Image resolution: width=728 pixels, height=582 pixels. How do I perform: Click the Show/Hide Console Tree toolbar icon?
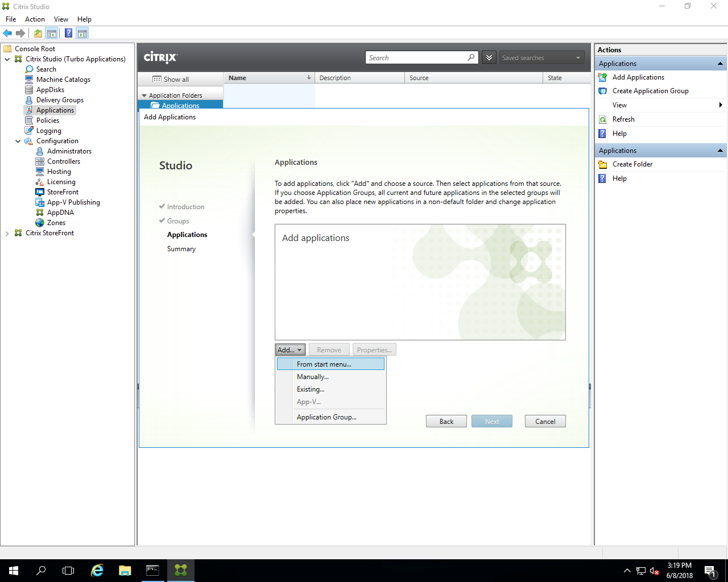[52, 33]
